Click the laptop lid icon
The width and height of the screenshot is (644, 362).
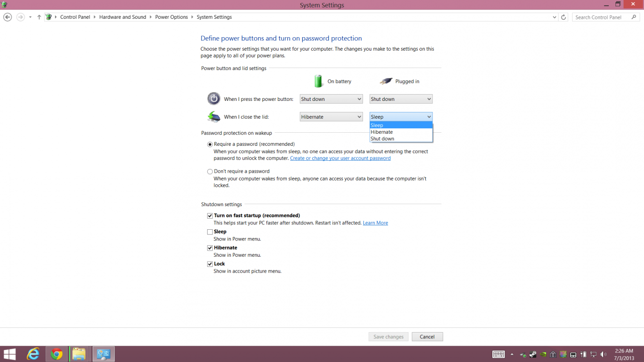213,116
